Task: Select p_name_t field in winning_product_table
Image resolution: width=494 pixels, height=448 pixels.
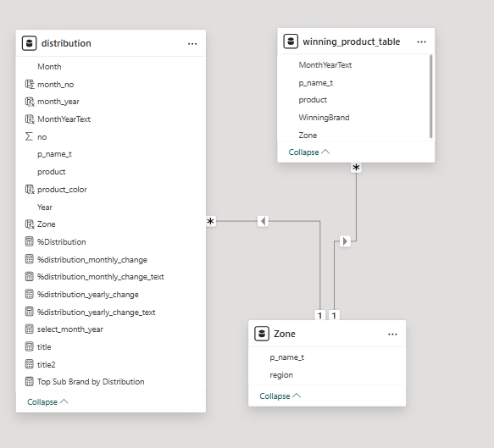Action: coord(316,83)
